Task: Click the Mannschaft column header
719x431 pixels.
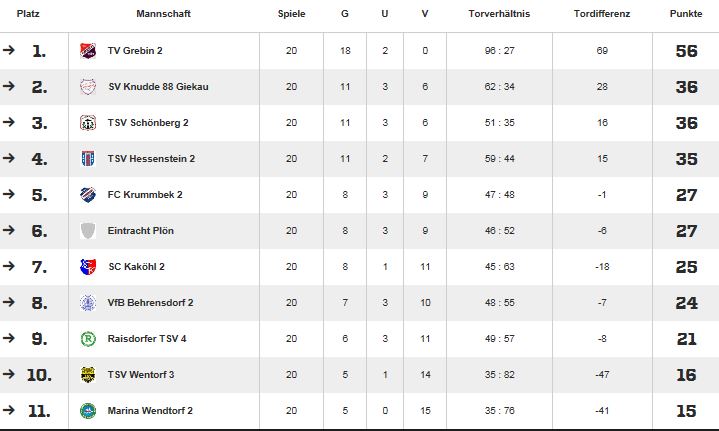Action: coord(164,14)
